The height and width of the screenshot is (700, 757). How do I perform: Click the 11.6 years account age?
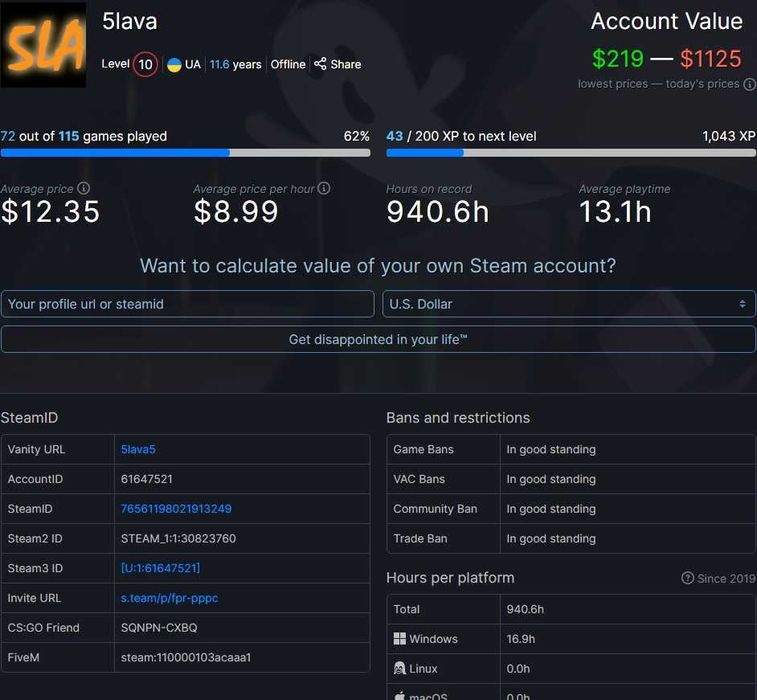coord(235,65)
